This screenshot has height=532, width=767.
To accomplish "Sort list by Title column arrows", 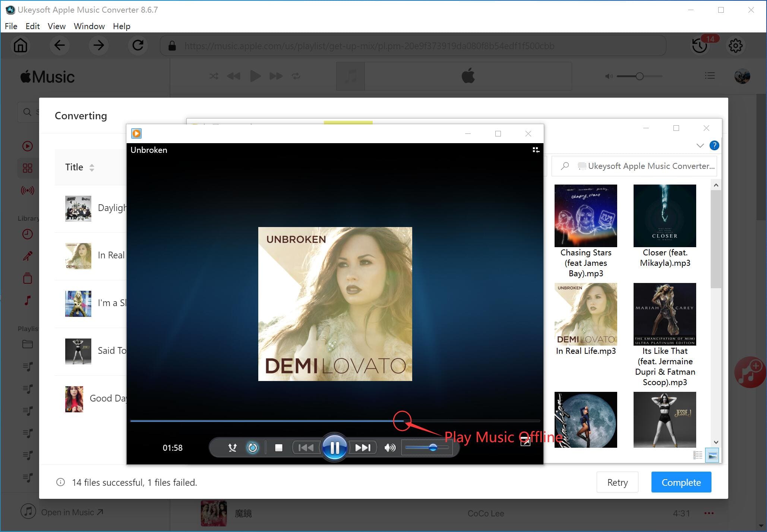I will (92, 167).
